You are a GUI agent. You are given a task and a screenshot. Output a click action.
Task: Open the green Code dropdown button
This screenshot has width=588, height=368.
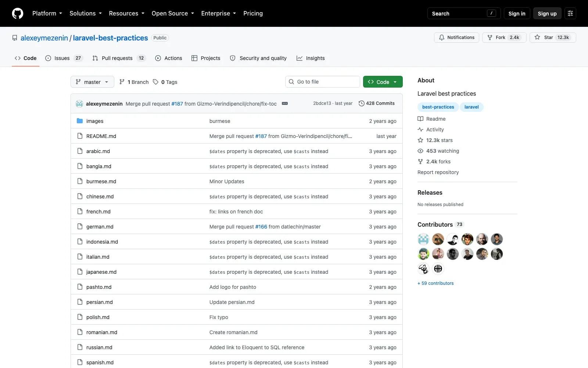pos(383,82)
